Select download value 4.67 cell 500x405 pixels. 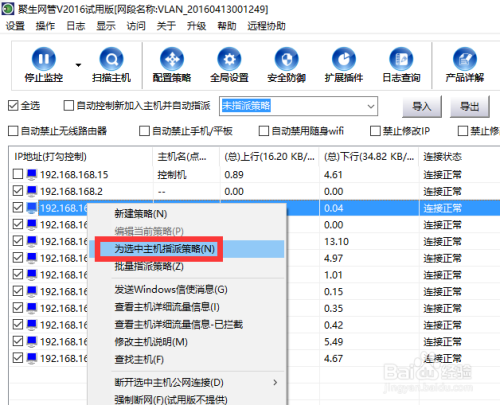click(x=334, y=358)
